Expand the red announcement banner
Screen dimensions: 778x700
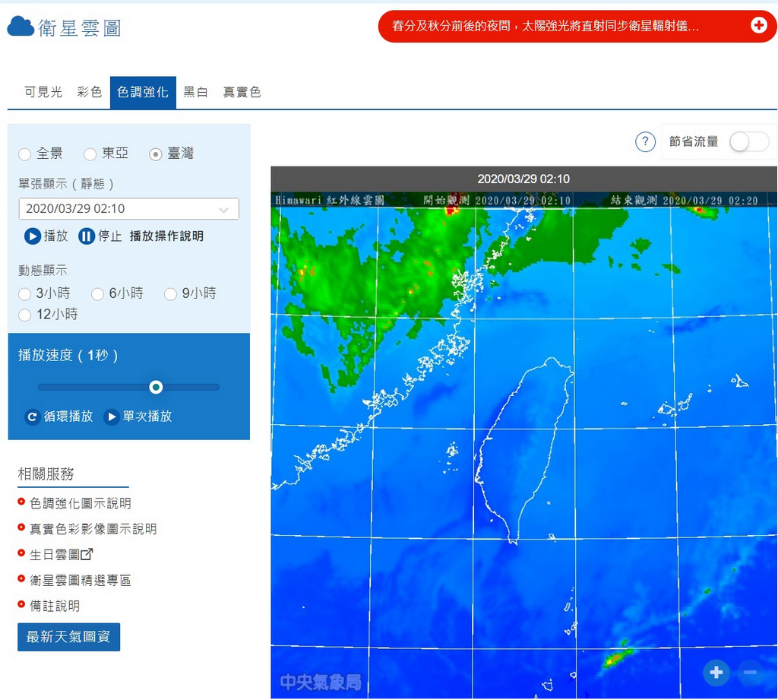pyautogui.click(x=759, y=25)
